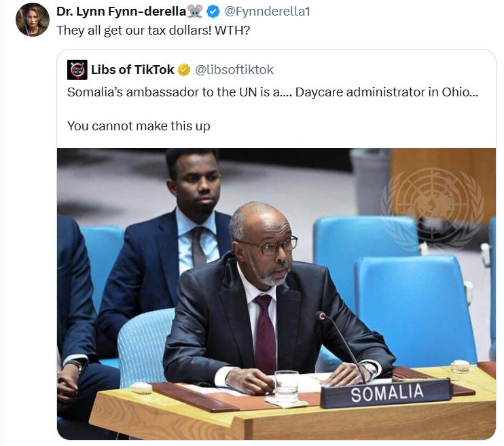504x446 pixels.
Task: Open the Dr. Lynn Fynn-derella display name
Action: click(122, 12)
